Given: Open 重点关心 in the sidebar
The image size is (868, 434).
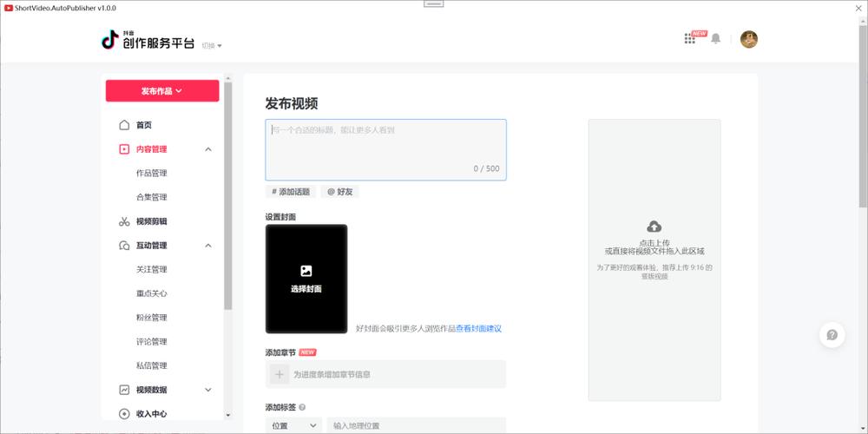Looking at the screenshot, I should click(152, 293).
